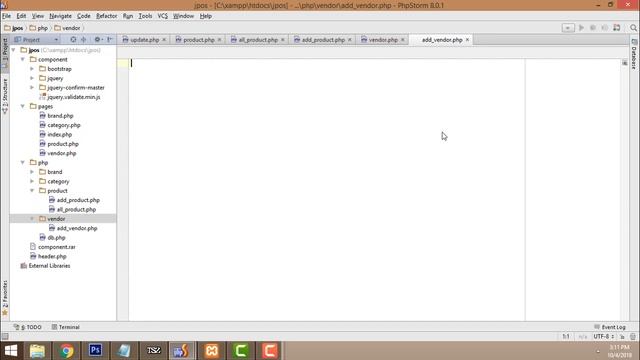Close the add_product.php tab

point(350,40)
